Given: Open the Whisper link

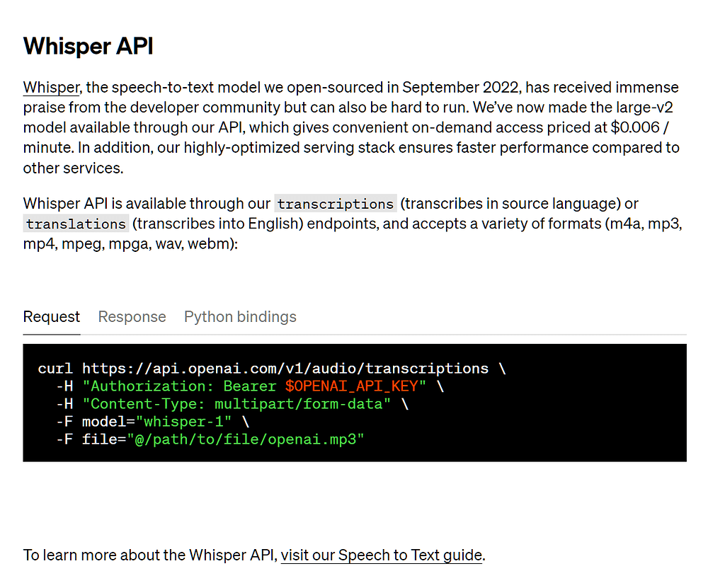Looking at the screenshot, I should [x=50, y=87].
